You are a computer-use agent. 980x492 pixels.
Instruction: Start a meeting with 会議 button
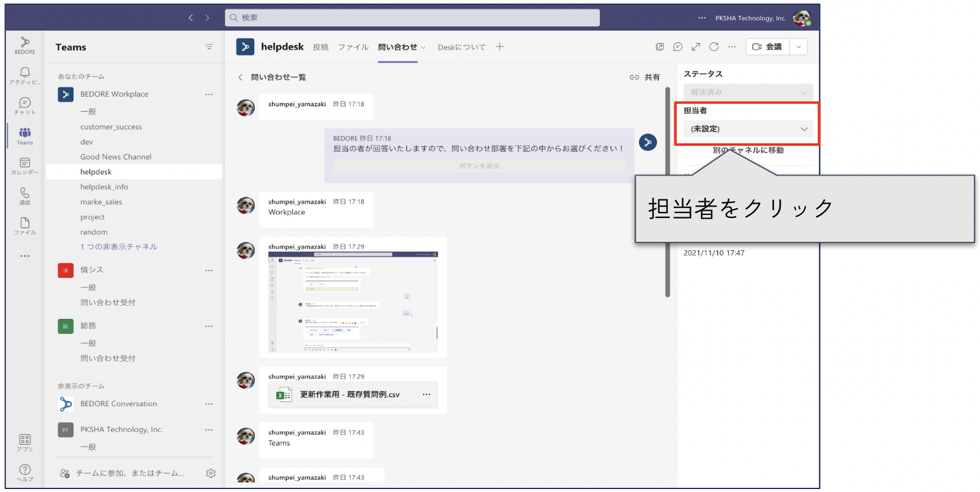click(768, 47)
